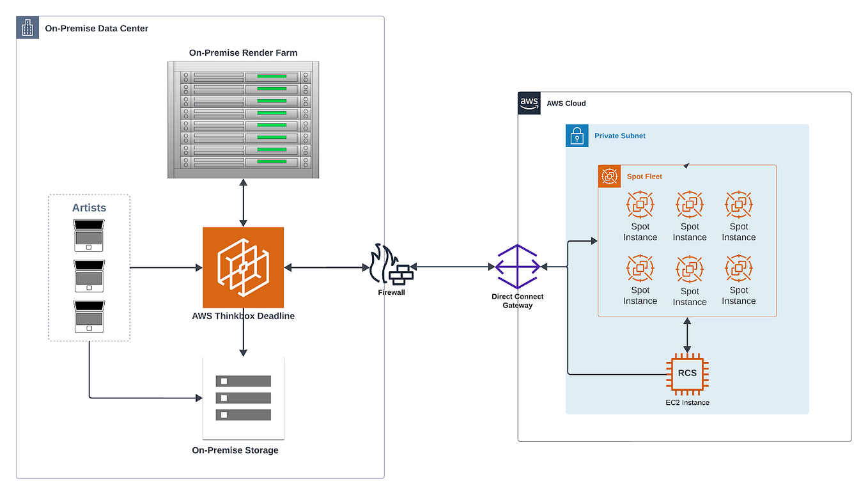
Task: Click the On-Premise Render Farm server rack
Action: [x=243, y=119]
